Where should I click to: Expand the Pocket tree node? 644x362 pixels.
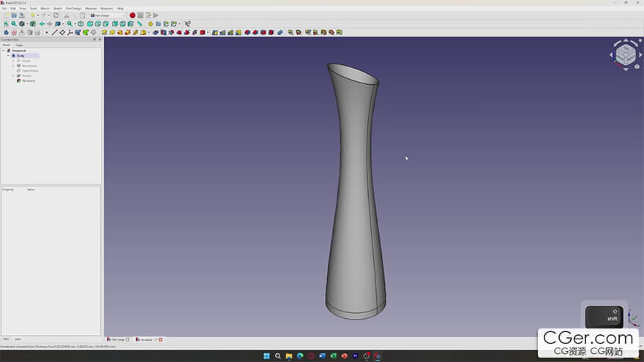coord(13,76)
